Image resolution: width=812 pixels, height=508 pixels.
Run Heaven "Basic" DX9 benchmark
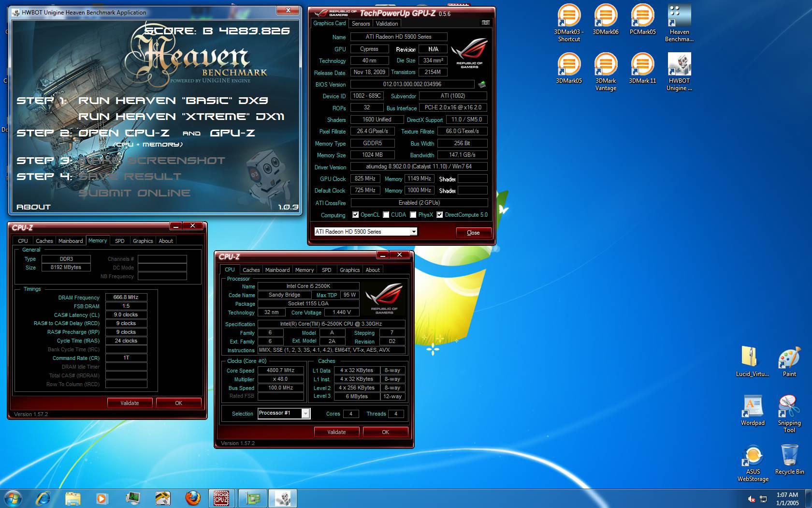(x=173, y=101)
